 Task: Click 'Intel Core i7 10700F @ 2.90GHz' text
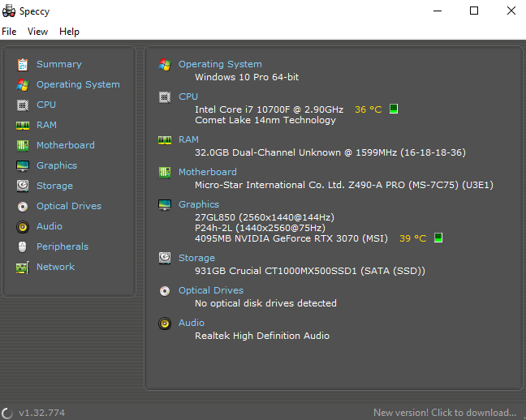pos(269,109)
